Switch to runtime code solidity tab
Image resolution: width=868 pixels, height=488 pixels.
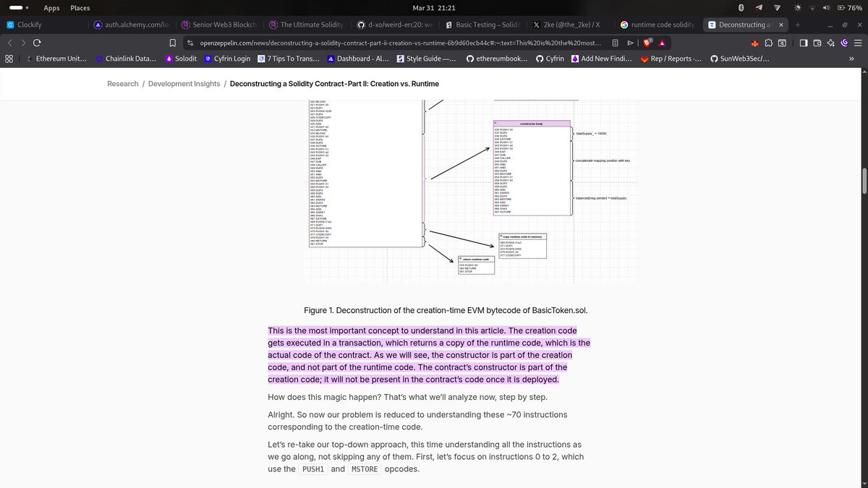(x=657, y=25)
